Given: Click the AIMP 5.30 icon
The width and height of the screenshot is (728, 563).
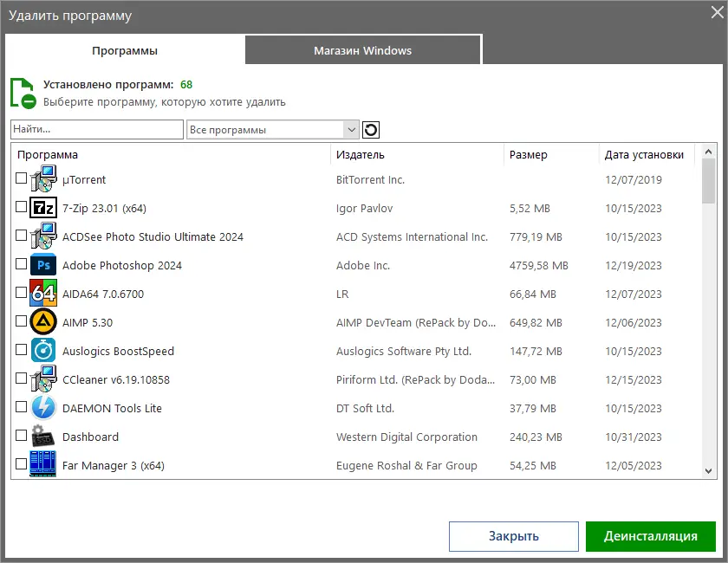Looking at the screenshot, I should click(43, 322).
